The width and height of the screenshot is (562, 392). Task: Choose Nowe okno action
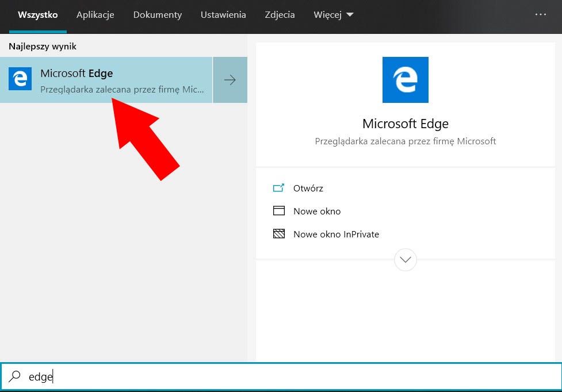pyautogui.click(x=317, y=211)
